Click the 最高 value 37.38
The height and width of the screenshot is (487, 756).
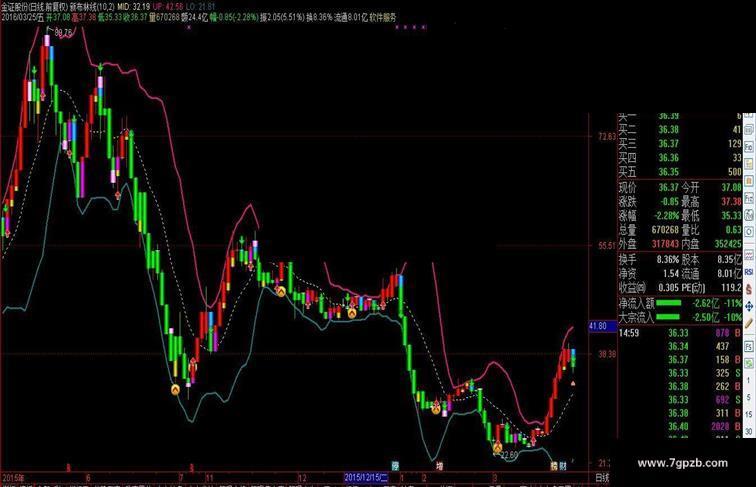731,201
